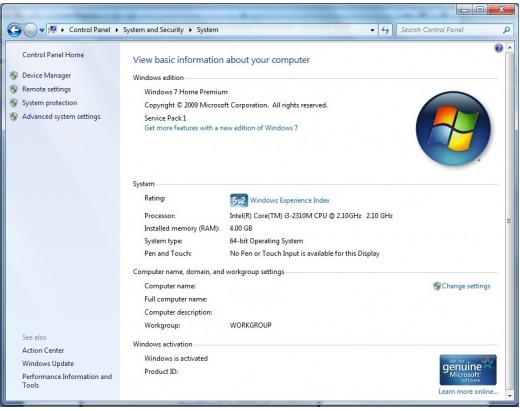The height and width of the screenshot is (411, 520).
Task: Click the shield icon beside System protection
Action: tap(14, 103)
